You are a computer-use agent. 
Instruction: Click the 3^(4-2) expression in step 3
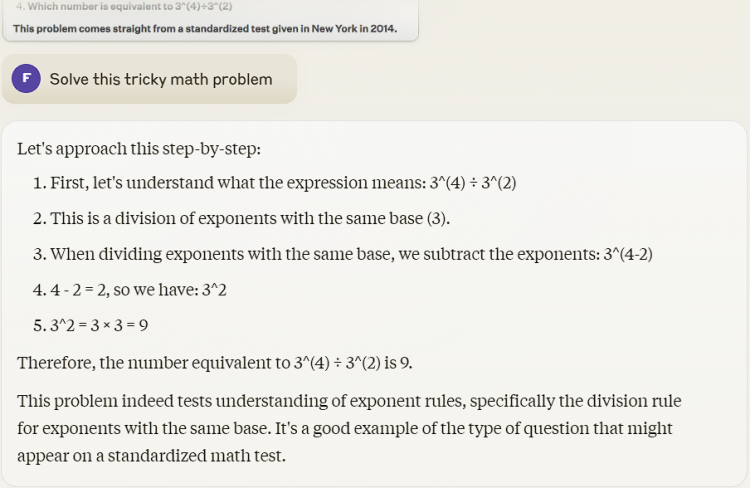[628, 254]
